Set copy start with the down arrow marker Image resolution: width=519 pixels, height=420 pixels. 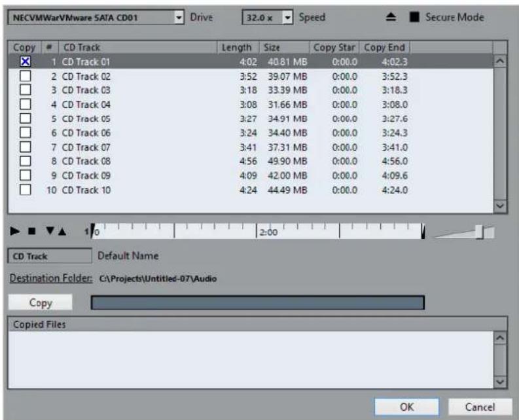tap(50, 231)
